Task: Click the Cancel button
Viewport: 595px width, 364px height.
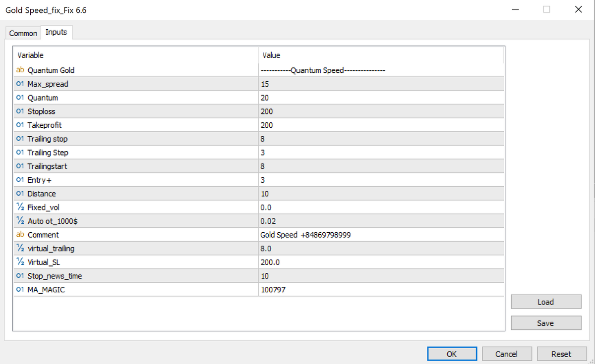Action: 506,354
